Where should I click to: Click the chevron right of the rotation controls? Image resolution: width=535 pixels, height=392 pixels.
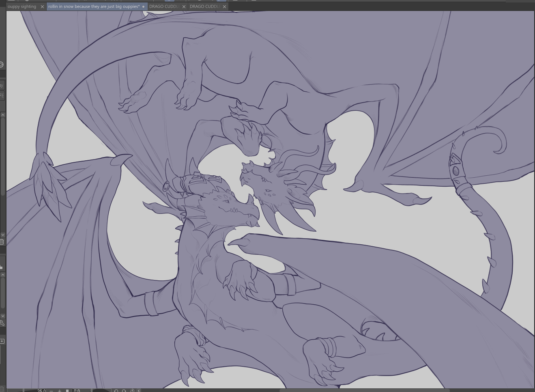[139, 390]
